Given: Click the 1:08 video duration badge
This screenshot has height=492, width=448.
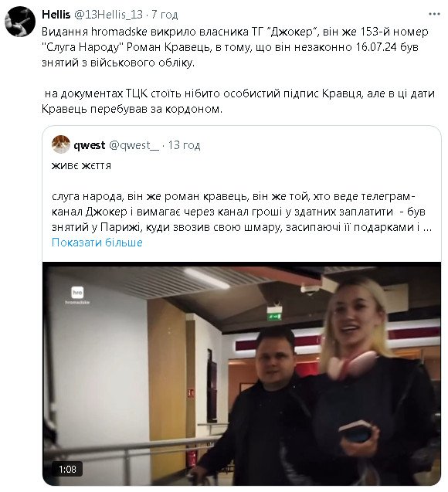Looking at the screenshot, I should [x=67, y=470].
